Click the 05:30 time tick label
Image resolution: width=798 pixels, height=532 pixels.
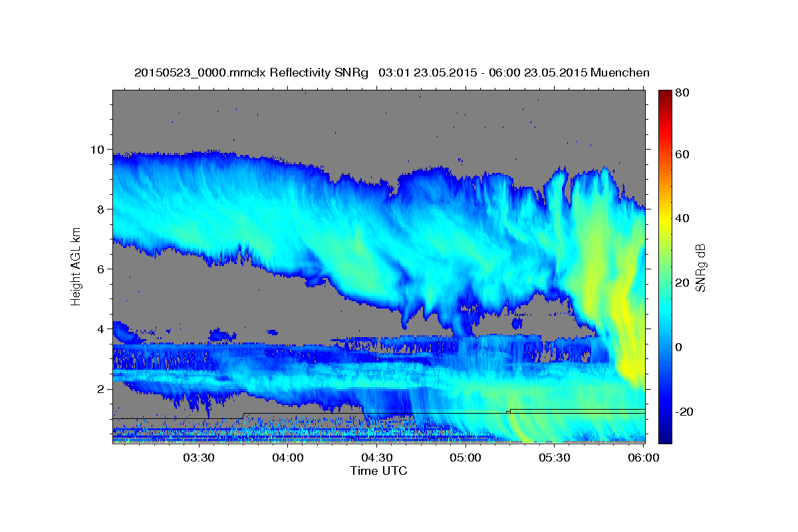pyautogui.click(x=555, y=458)
